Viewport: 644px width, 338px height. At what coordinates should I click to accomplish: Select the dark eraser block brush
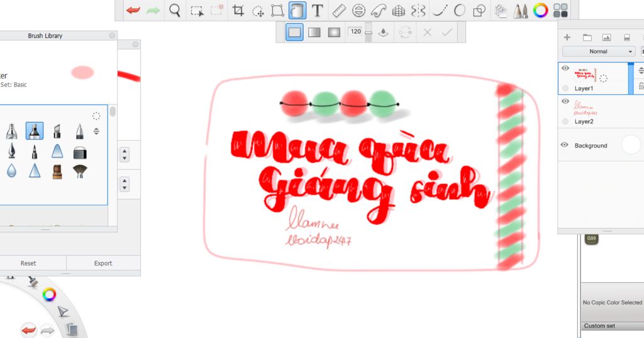coord(80,153)
